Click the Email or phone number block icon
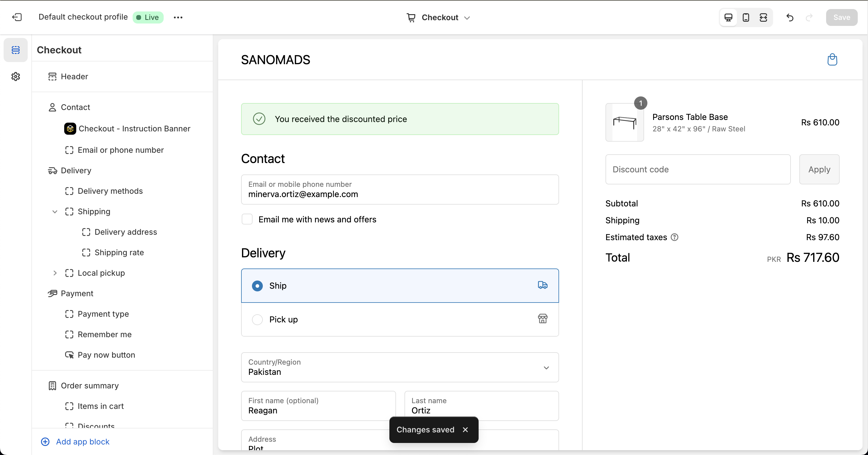 69,150
